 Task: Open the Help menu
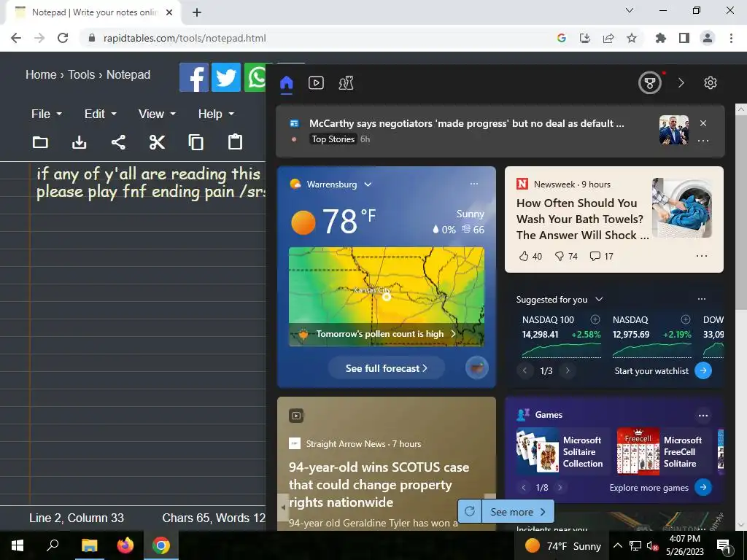tap(216, 114)
